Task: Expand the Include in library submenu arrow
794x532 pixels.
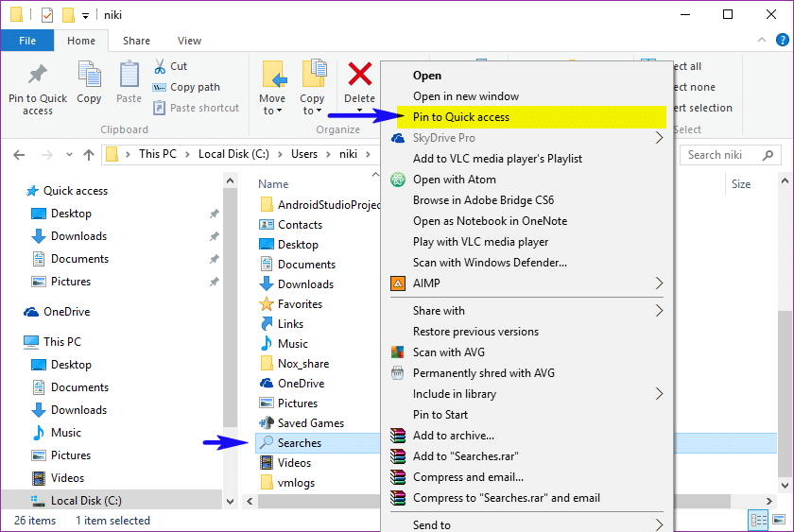Action: (660, 394)
